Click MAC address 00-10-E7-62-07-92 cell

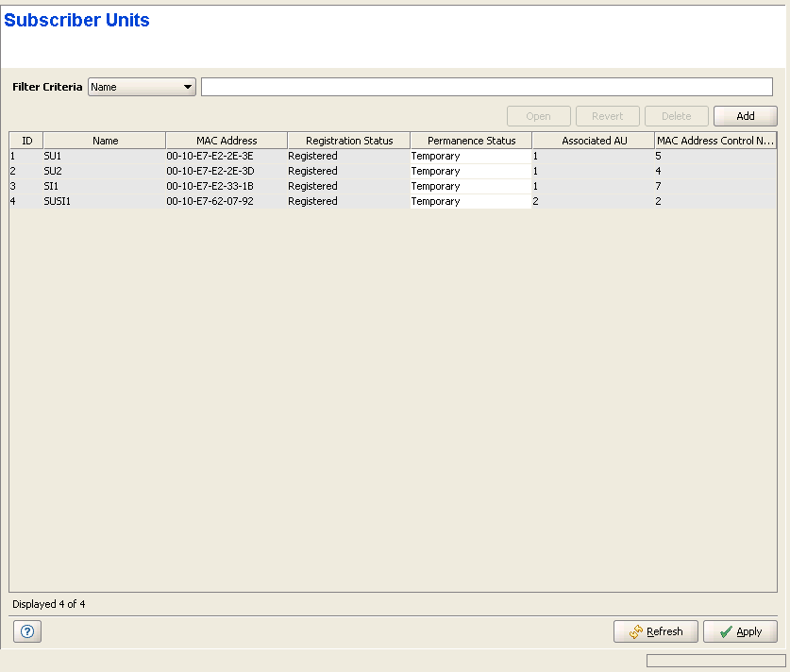[x=210, y=201]
